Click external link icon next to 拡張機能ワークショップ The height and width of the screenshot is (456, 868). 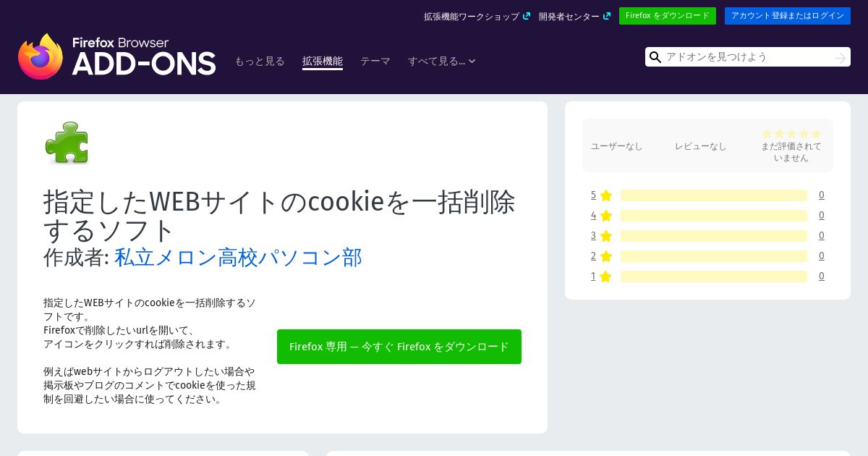click(527, 16)
